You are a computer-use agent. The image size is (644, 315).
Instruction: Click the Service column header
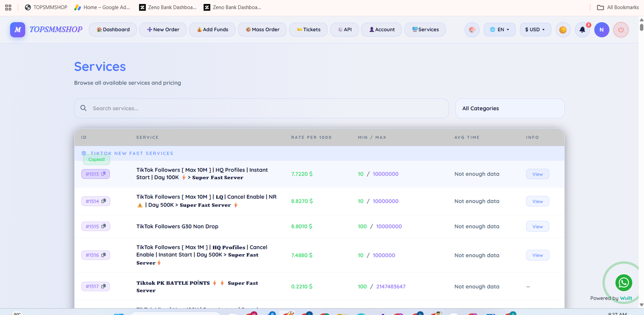coord(147,137)
